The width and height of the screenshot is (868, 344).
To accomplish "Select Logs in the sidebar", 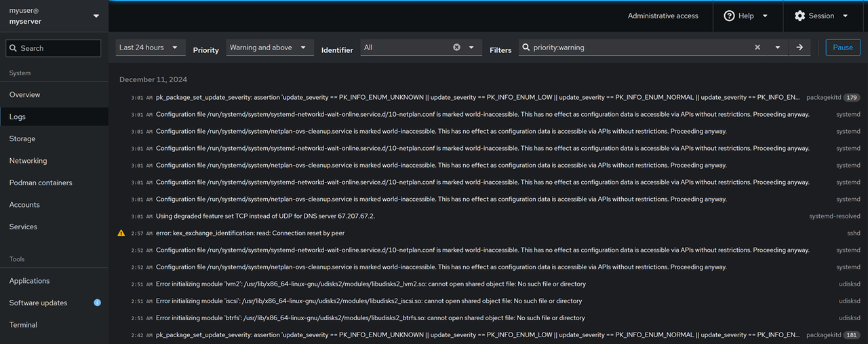I will [54, 117].
